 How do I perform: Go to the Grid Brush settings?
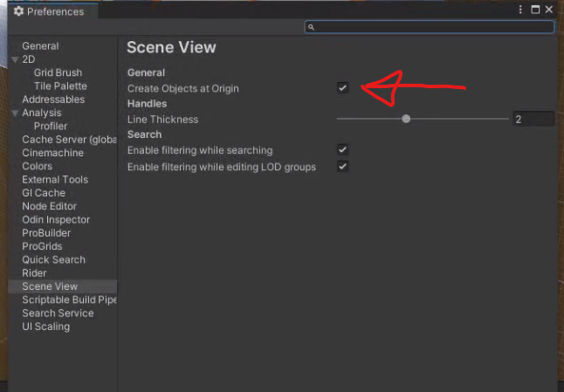[x=58, y=72]
